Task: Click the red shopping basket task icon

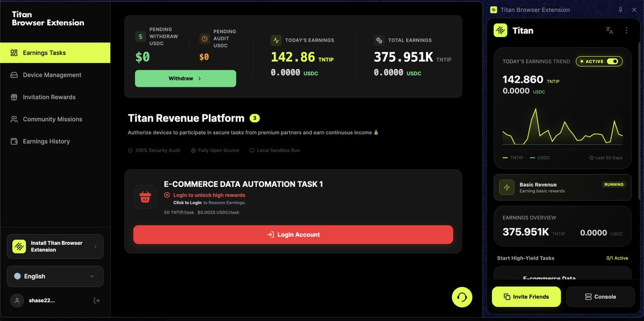Action: coord(145,197)
